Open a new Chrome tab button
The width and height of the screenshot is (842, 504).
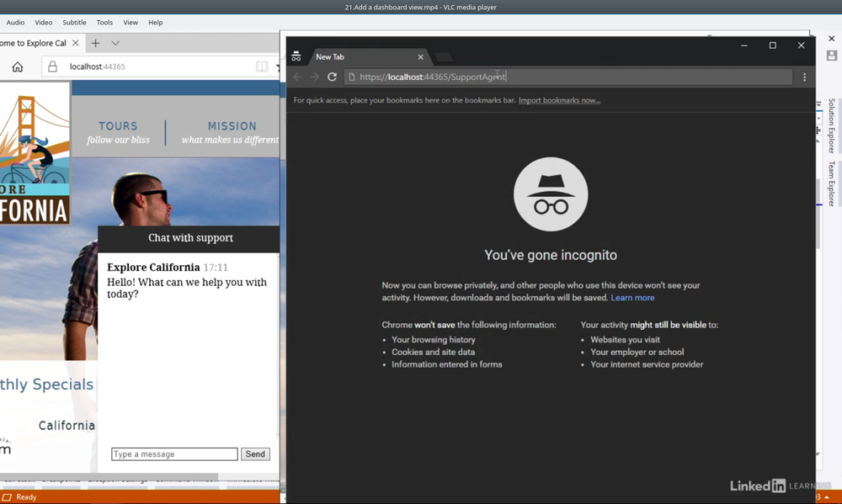click(444, 57)
